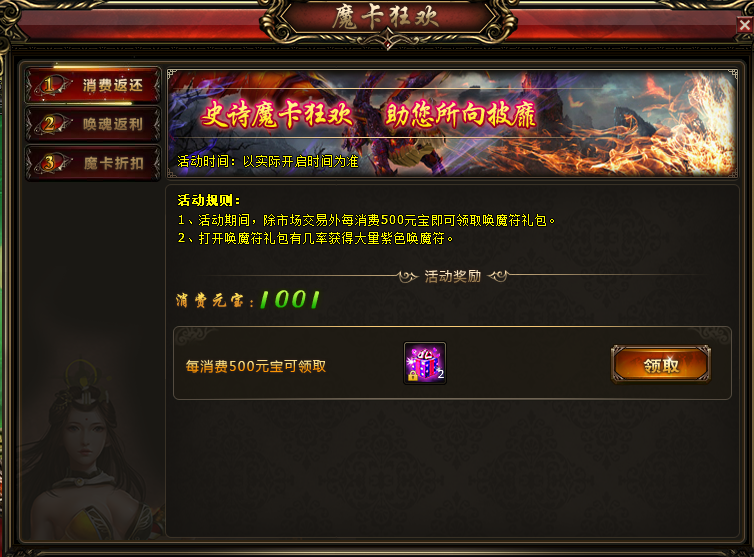Click the 每消费500元宝可领取 reward label
The image size is (754, 557).
tap(256, 367)
